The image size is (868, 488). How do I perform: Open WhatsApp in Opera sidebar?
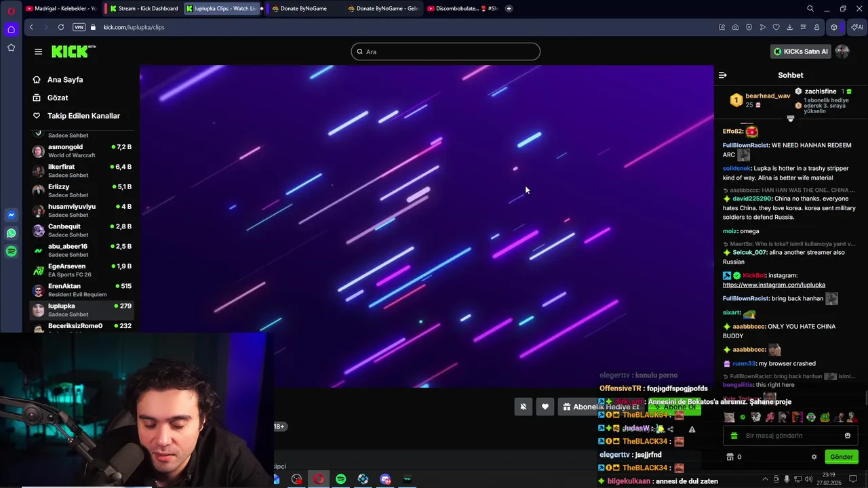(x=11, y=233)
